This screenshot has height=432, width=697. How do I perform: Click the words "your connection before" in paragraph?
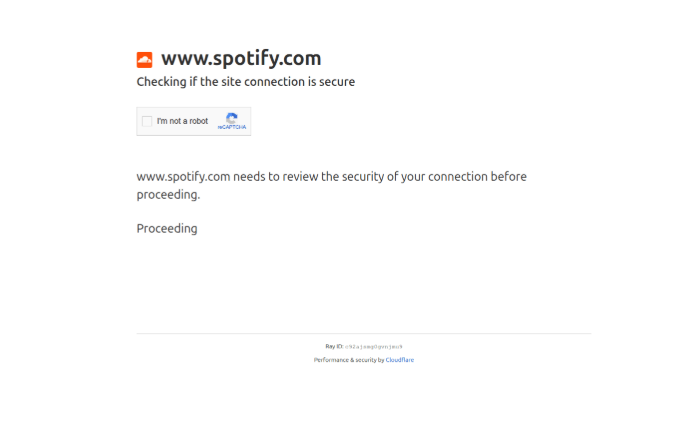coord(464,177)
